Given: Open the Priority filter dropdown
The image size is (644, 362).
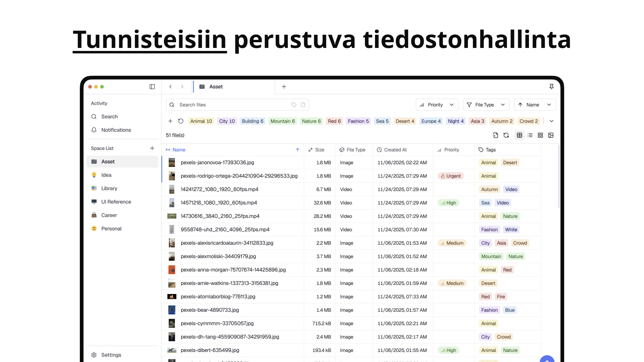Looking at the screenshot, I should (437, 105).
